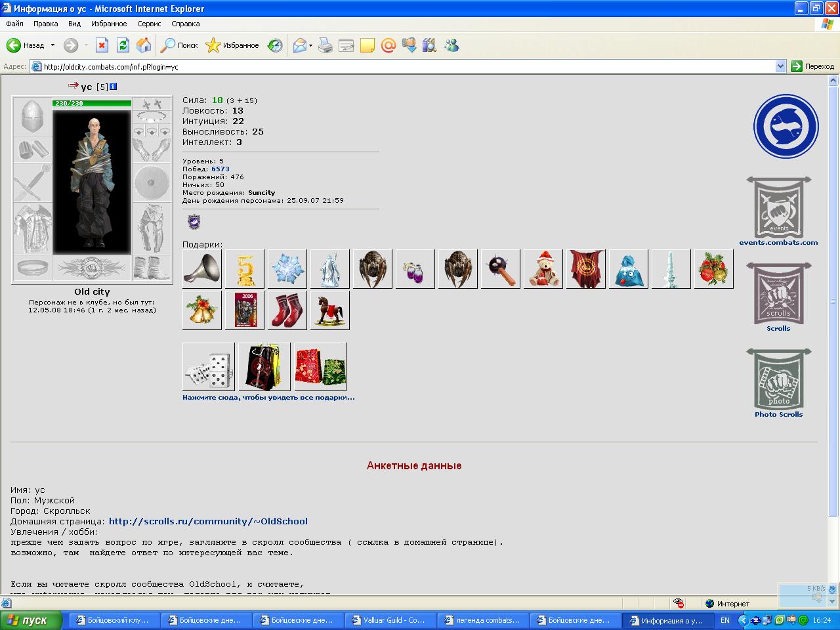
Task: Open events.combats.com banner link
Action: point(778,211)
